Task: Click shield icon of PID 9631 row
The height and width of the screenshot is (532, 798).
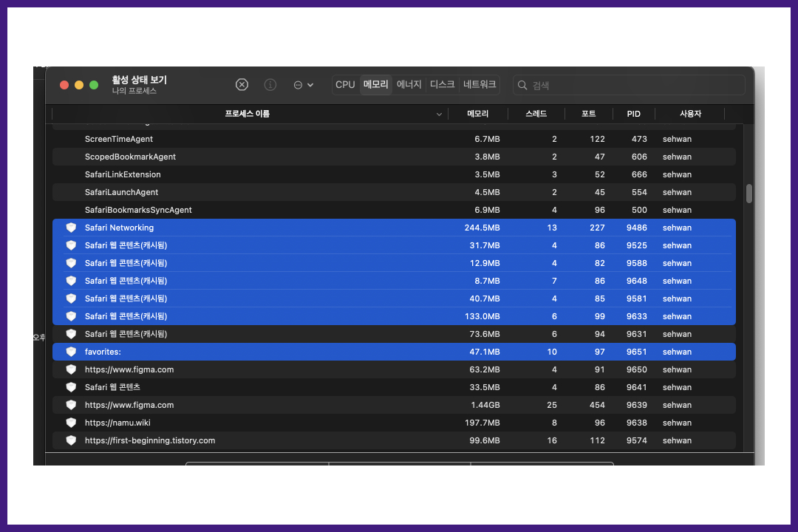Action: pos(71,334)
